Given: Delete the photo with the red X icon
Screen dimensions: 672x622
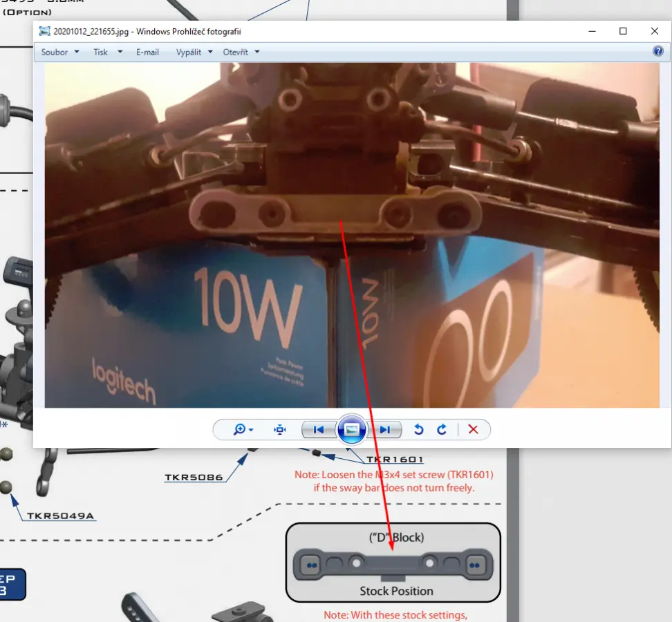Looking at the screenshot, I should (x=473, y=429).
